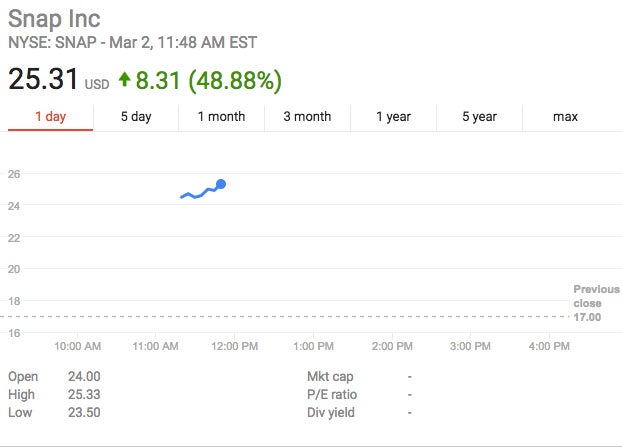Click the Snap Inc company title

click(x=54, y=19)
